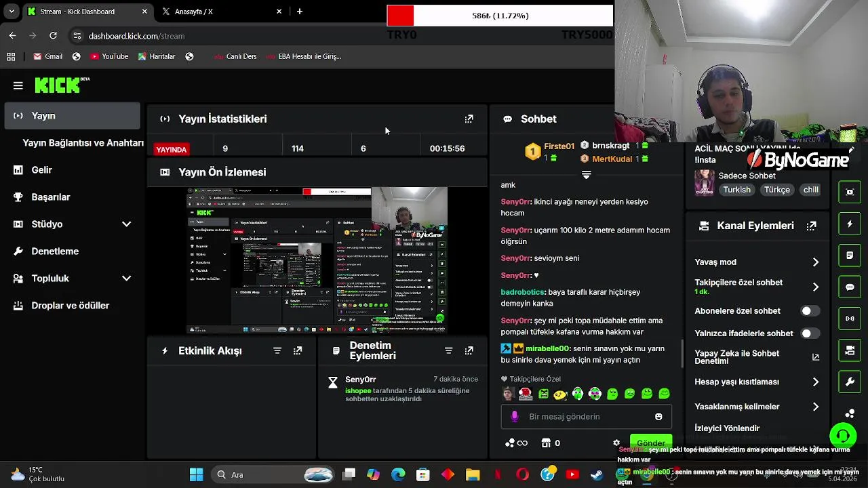Click the camera icon in right toolbar
The width and height of the screenshot is (868, 488).
[850, 350]
